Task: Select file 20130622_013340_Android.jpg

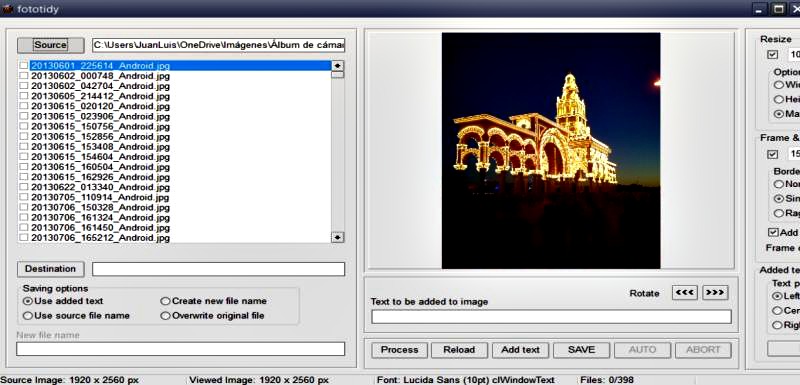Action: pyautogui.click(x=101, y=187)
